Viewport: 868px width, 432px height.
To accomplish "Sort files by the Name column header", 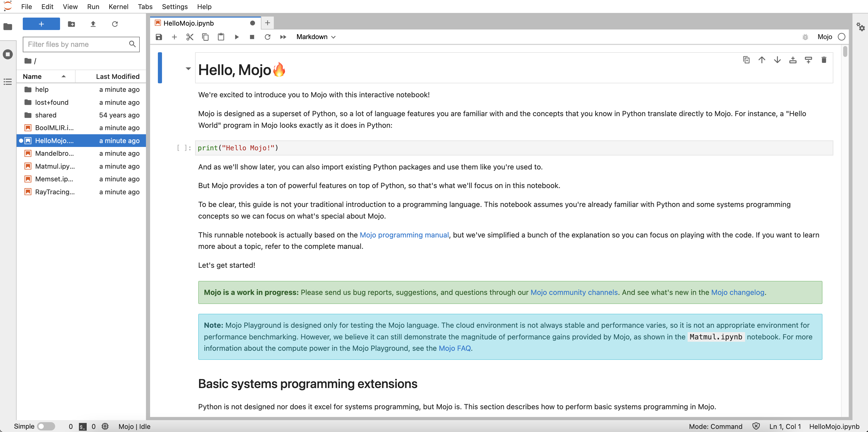I will [x=32, y=76].
